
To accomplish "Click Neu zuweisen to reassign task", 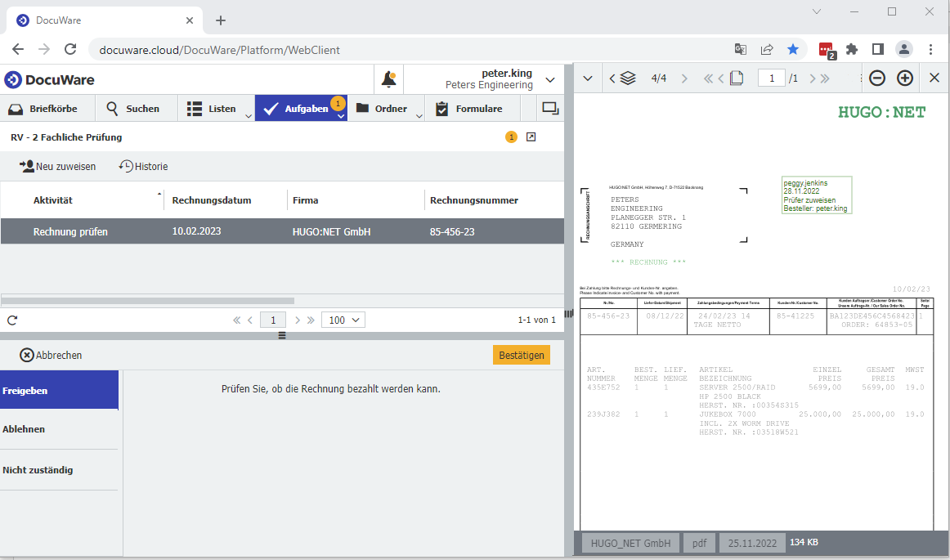I will point(57,167).
